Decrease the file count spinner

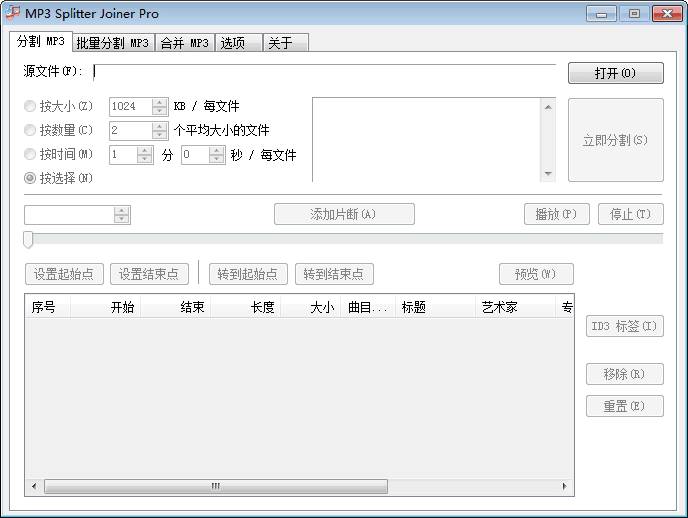159,135
